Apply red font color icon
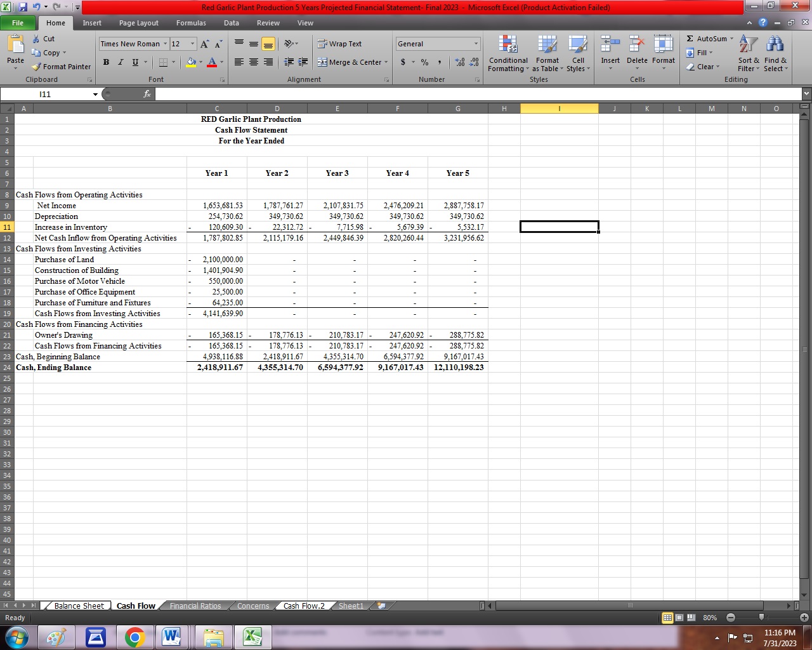 (212, 62)
